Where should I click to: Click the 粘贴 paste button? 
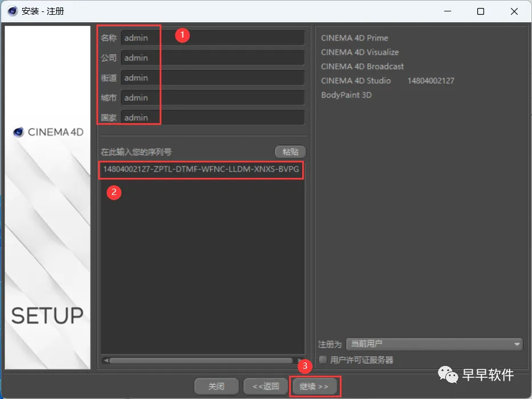pyautogui.click(x=290, y=152)
